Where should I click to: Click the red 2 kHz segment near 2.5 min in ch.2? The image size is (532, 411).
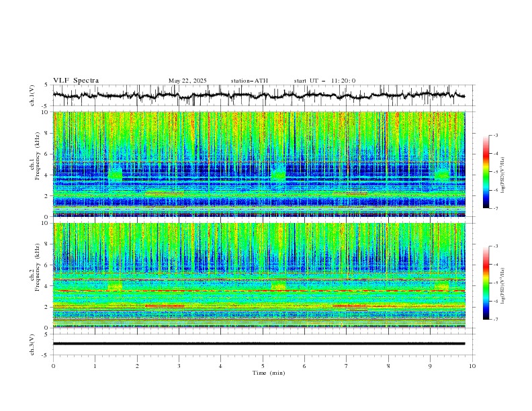pyautogui.click(x=165, y=306)
